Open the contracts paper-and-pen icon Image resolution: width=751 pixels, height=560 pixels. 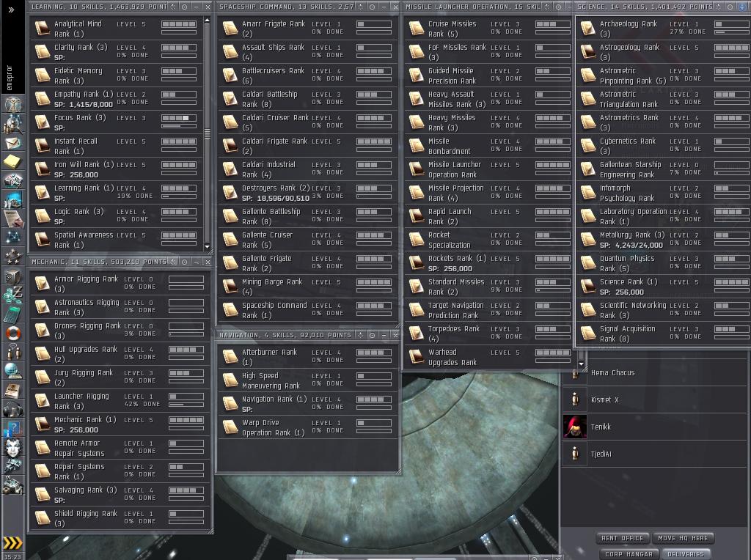pos(12,218)
